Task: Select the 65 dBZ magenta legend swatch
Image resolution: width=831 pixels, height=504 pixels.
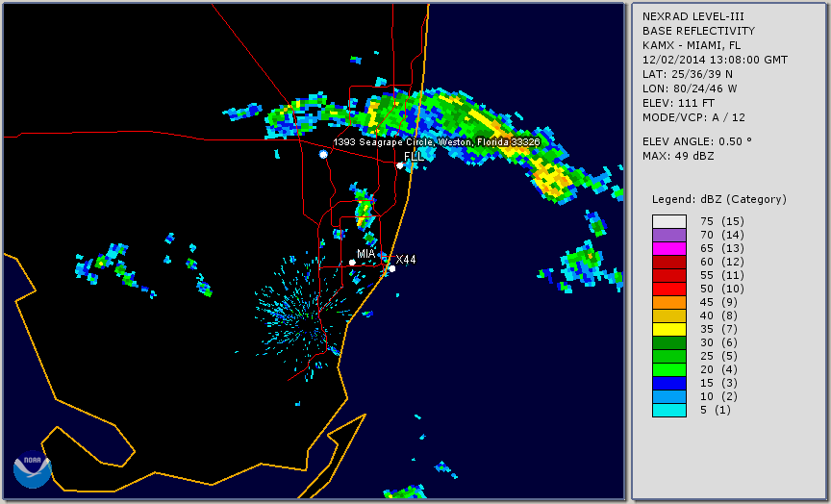Action: [x=669, y=248]
